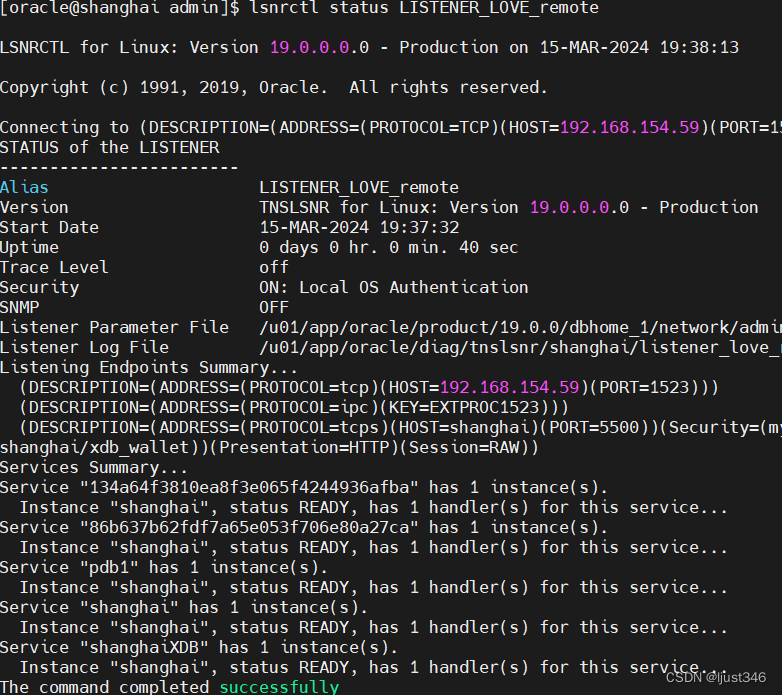The width and height of the screenshot is (782, 695).
Task: Click 'The command completed' text
Action: (105, 687)
